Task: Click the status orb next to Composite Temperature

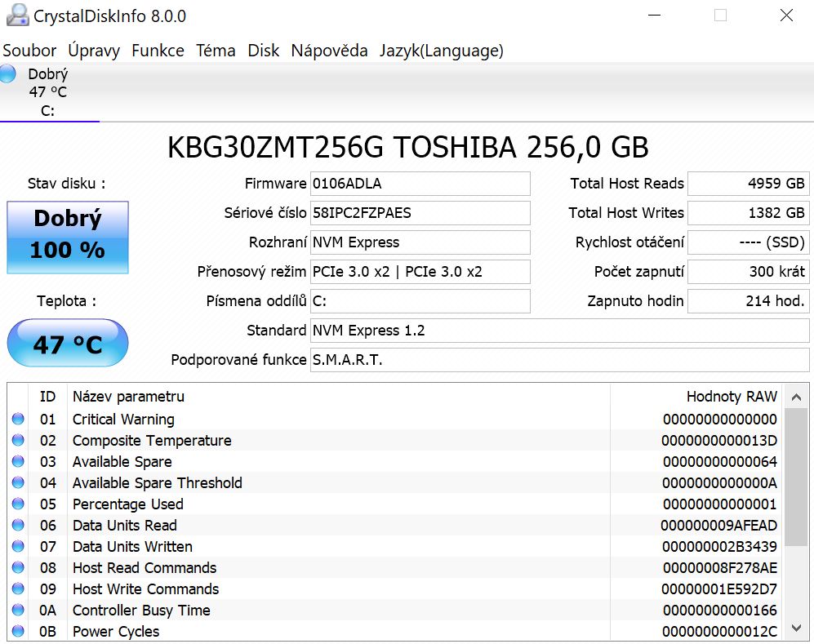Action: pos(18,441)
